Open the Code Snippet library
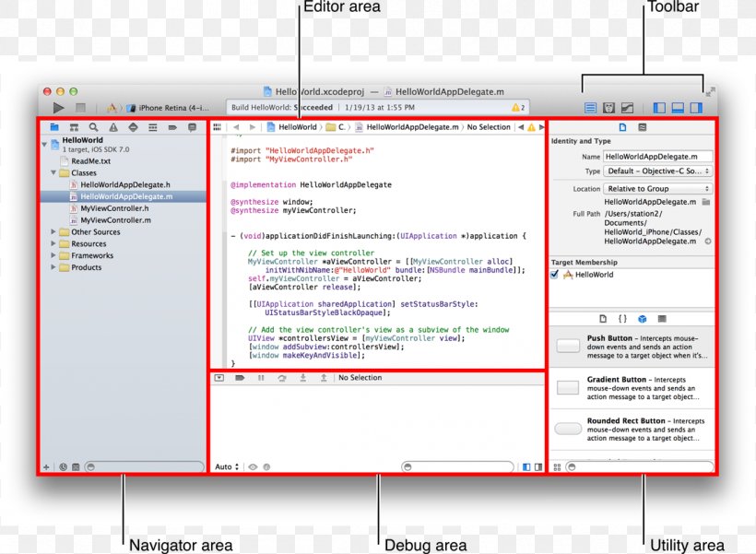 pos(623,318)
